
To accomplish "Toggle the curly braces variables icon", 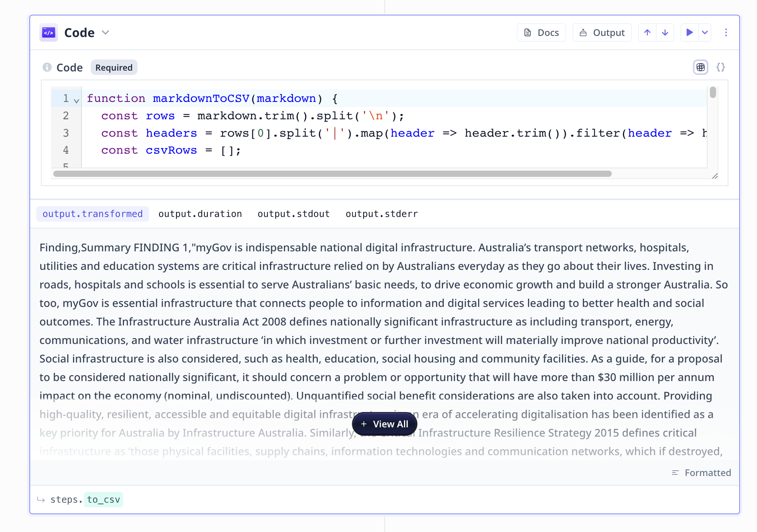I will (721, 67).
